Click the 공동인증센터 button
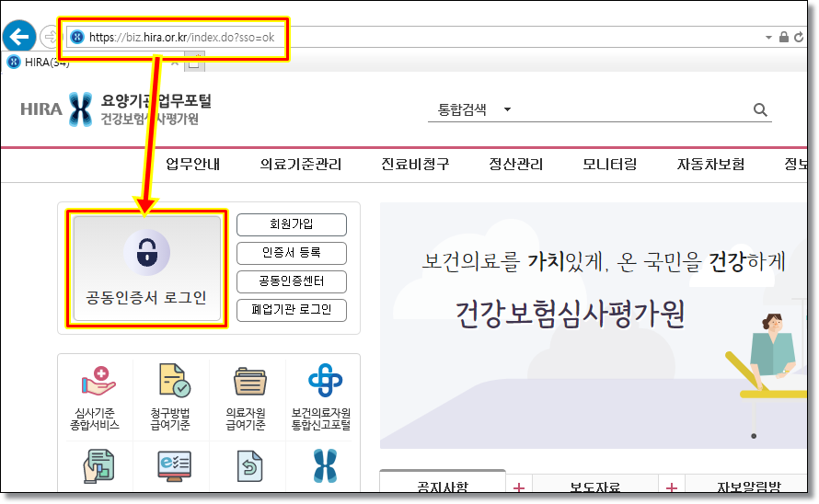Screen dimensions: 819x504 [x=292, y=282]
